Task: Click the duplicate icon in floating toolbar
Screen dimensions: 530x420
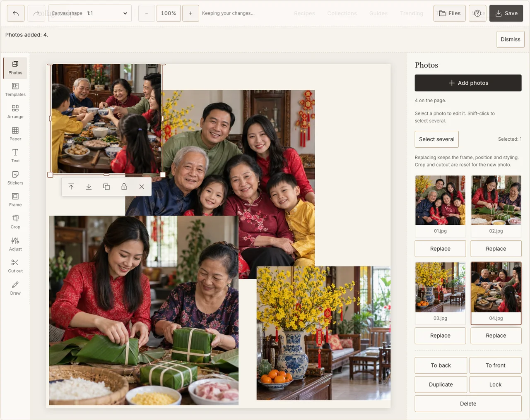Action: (106, 187)
